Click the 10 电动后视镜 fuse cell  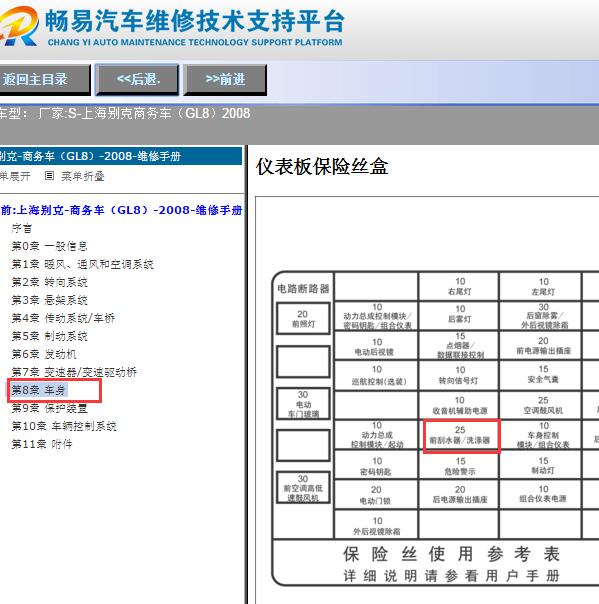(x=376, y=346)
